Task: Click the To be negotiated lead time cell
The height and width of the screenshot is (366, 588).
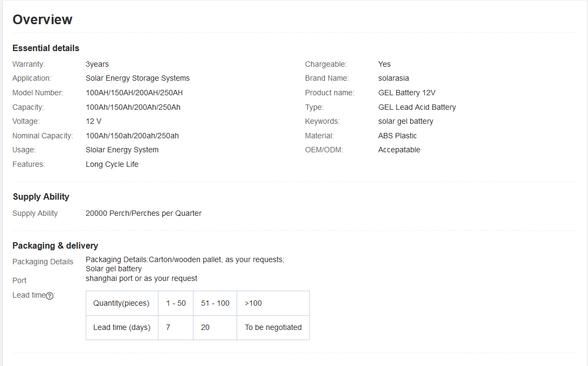Action: (x=273, y=327)
